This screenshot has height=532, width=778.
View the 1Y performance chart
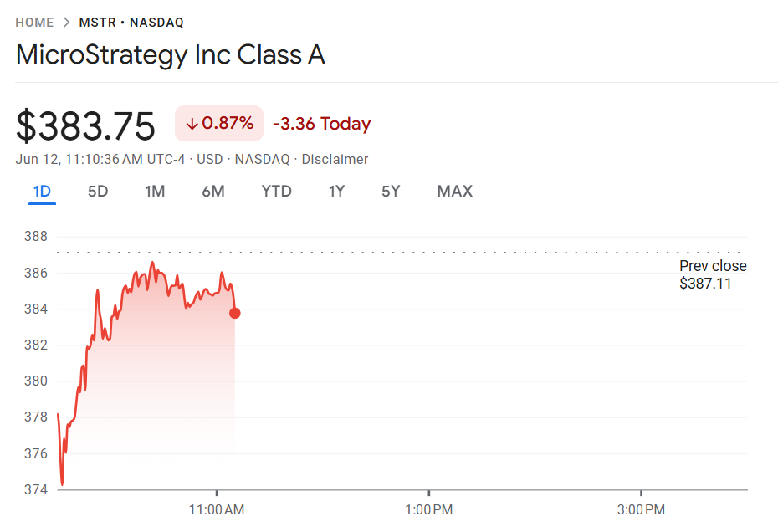pos(336,191)
